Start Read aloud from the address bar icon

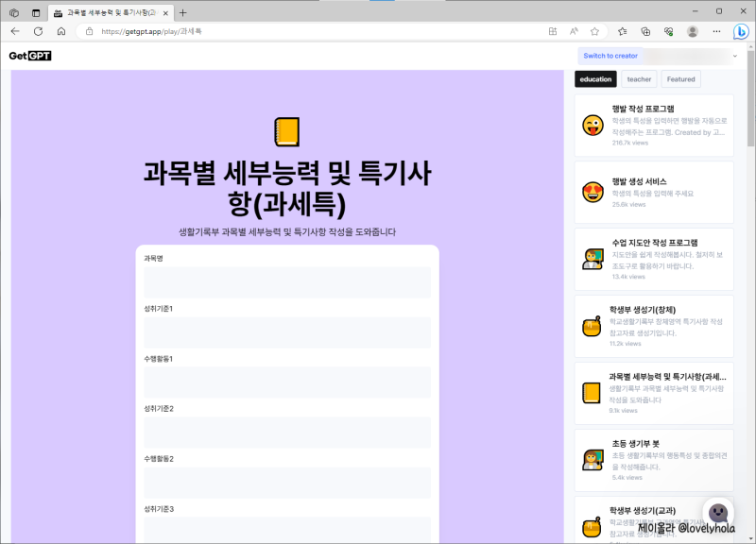pyautogui.click(x=574, y=31)
